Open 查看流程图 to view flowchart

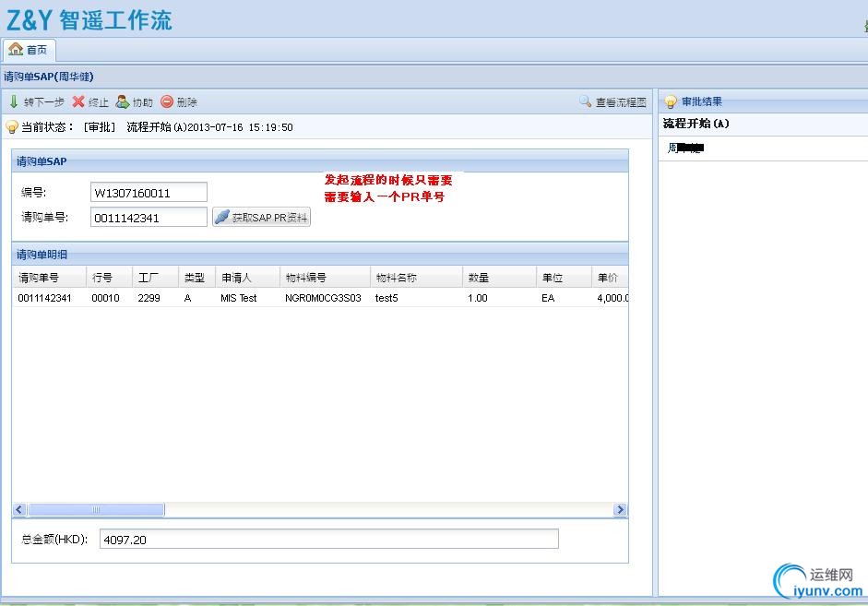[x=612, y=101]
